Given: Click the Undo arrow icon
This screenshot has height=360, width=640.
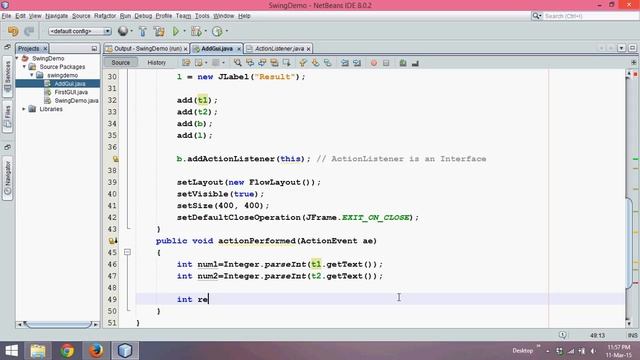Looking at the screenshot, I should [x=13, y=31].
